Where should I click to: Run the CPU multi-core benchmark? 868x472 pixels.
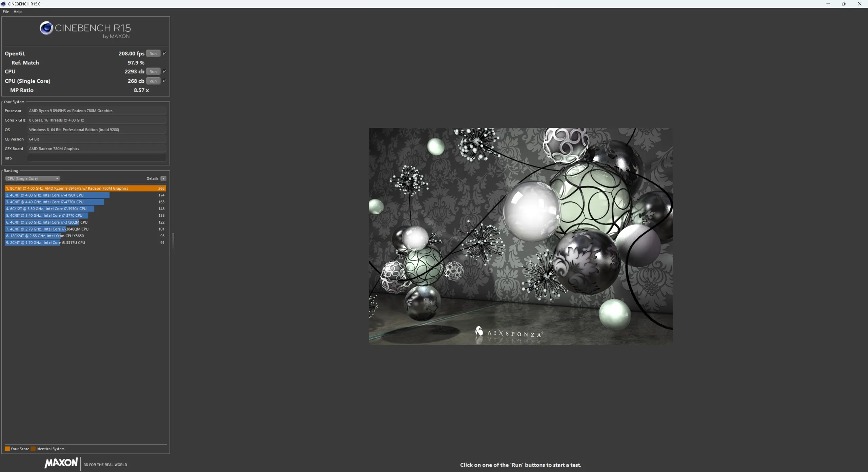(153, 72)
